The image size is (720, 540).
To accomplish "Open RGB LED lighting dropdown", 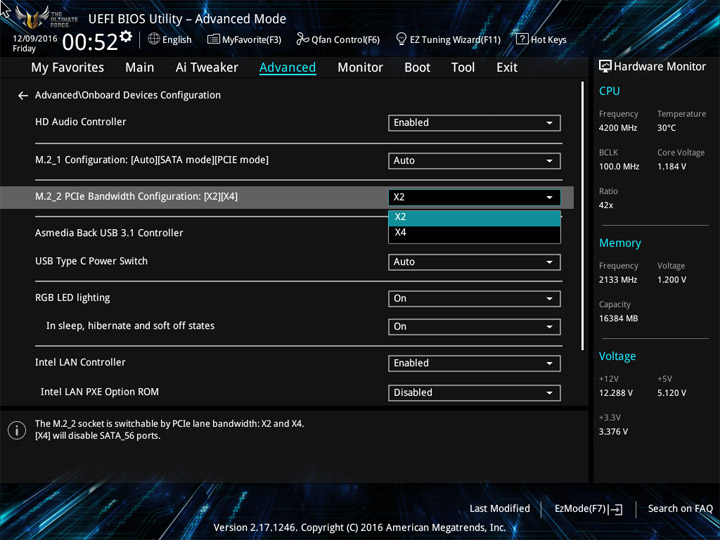I will point(474,298).
